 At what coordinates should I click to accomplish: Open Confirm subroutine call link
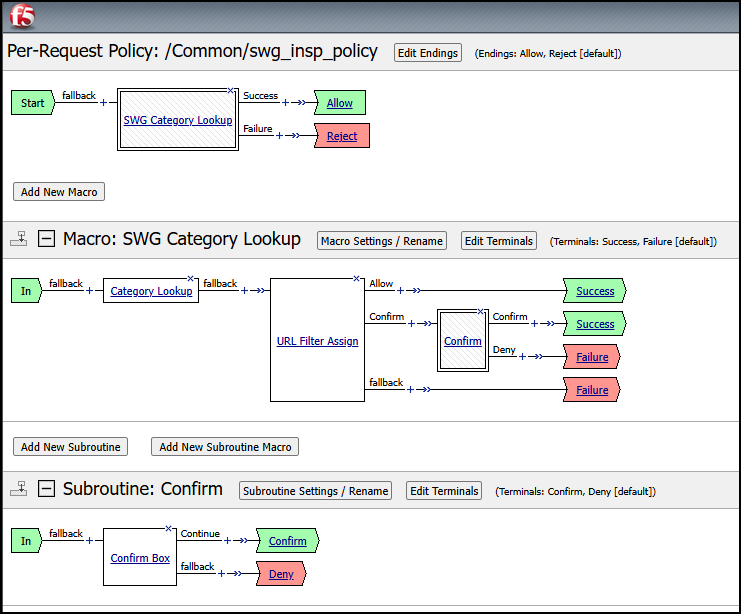coord(463,341)
